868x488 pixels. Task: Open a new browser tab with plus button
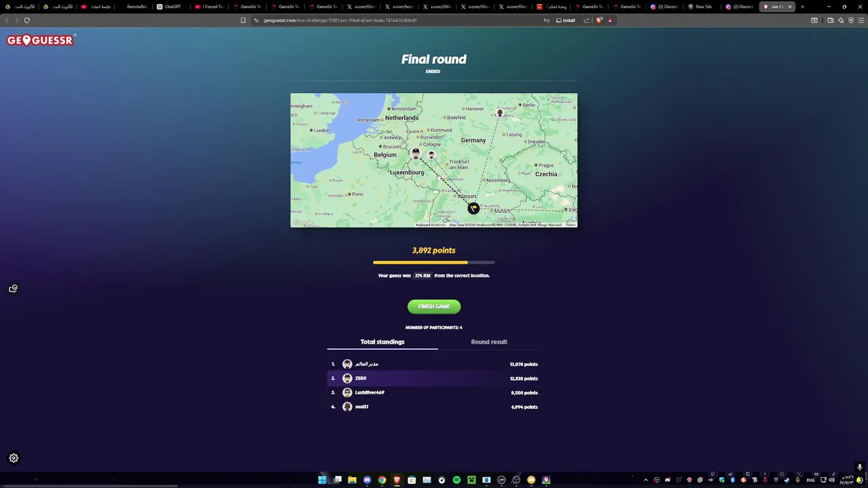(x=802, y=7)
